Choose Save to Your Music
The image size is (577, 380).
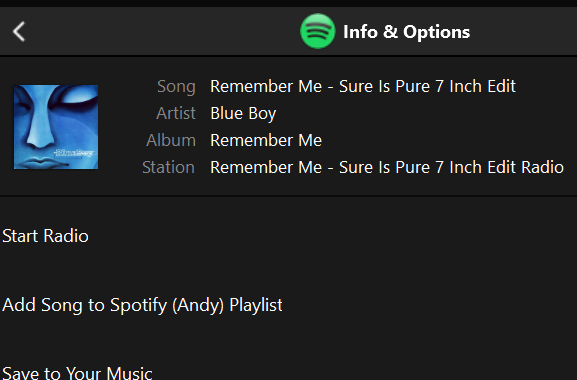77,372
